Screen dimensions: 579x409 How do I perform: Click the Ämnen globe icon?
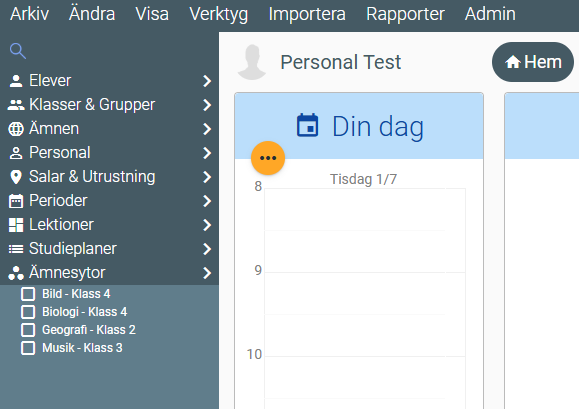[x=16, y=129]
